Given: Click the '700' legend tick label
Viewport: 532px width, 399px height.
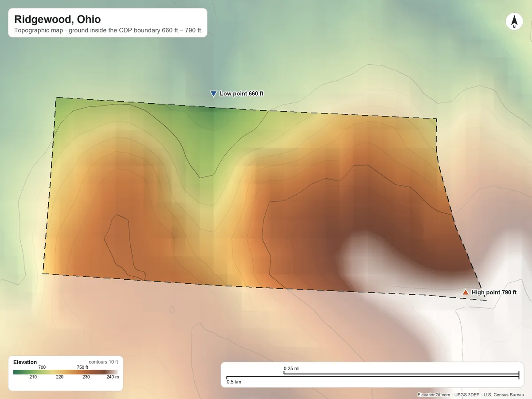Looking at the screenshot, I should pyautogui.click(x=42, y=367).
